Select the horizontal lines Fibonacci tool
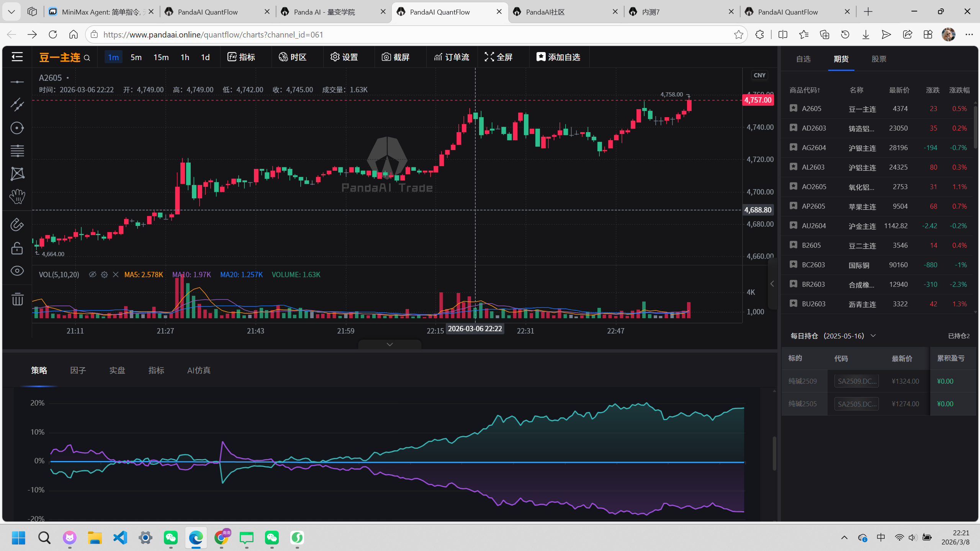Screen dimensions: 980x551 click(17, 151)
